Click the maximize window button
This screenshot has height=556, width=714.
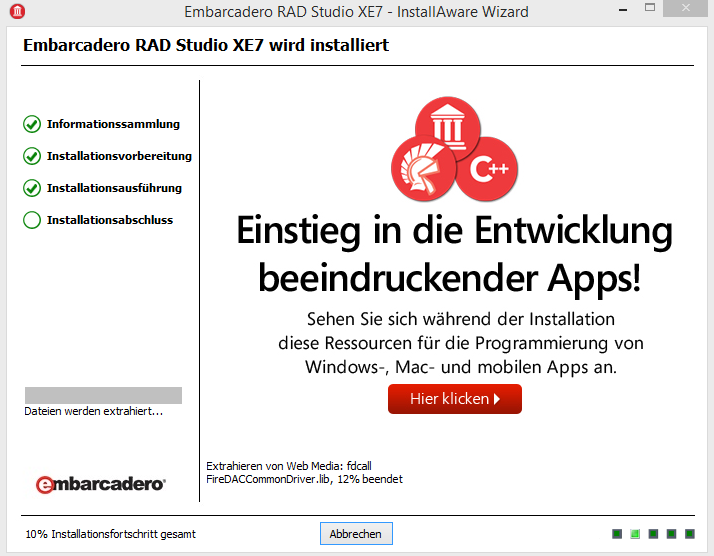coord(650,8)
